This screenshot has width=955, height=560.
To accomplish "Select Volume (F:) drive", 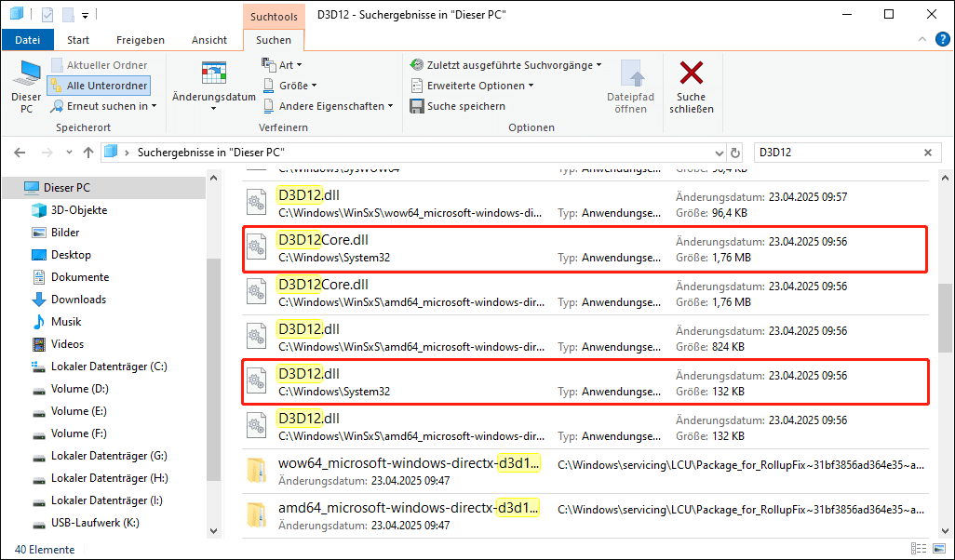I will pos(78,433).
